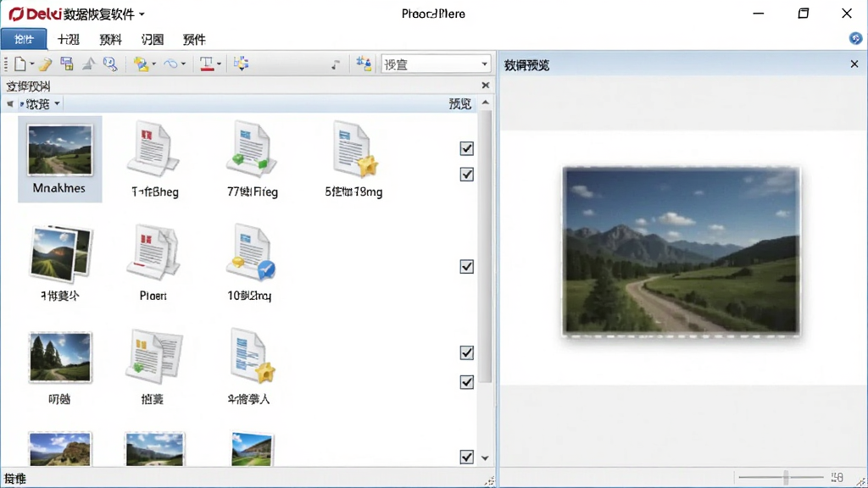This screenshot has height=488, width=868.
Task: Click the new blank document toolbar icon
Action: click(20, 64)
